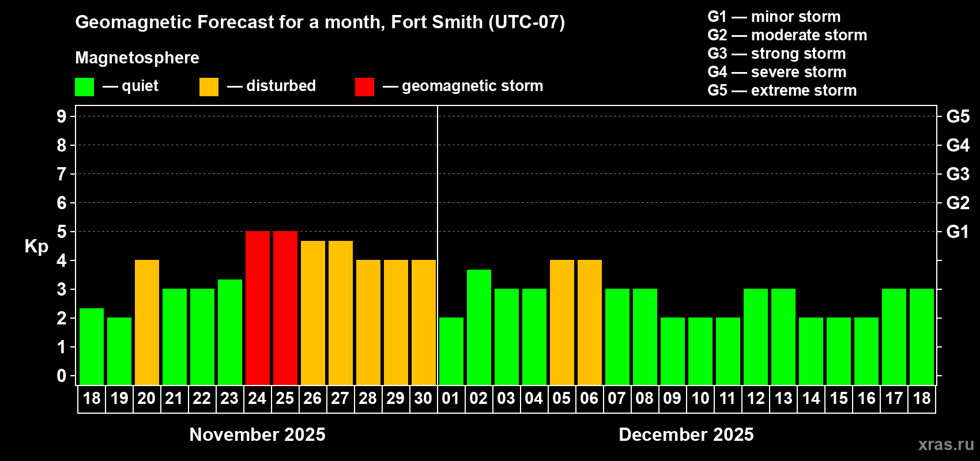Click the orange disturbed legend swatch
Screen dimensions: 980x461
coord(209,87)
